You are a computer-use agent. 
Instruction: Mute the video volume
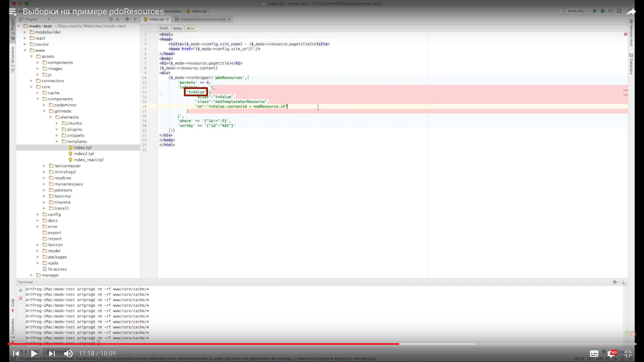[x=68, y=353]
